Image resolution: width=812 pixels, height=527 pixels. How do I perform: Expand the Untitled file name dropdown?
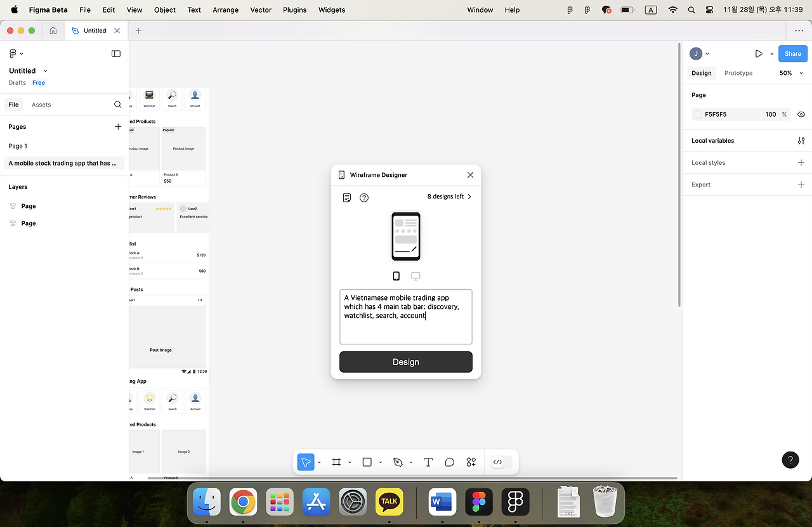click(45, 71)
